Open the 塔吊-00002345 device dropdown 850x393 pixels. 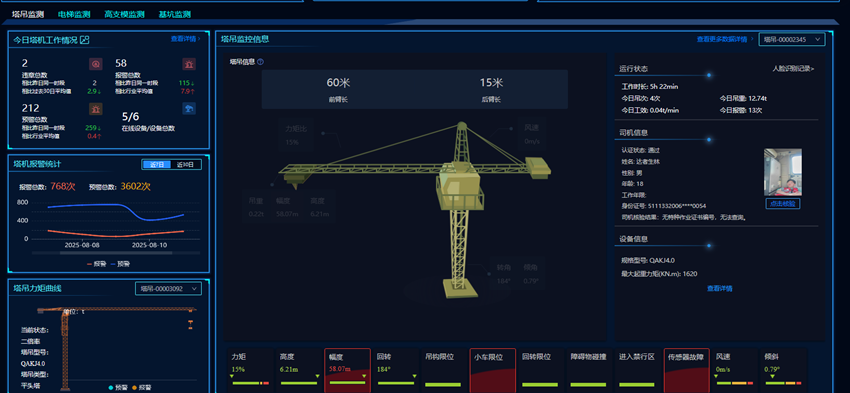point(791,39)
